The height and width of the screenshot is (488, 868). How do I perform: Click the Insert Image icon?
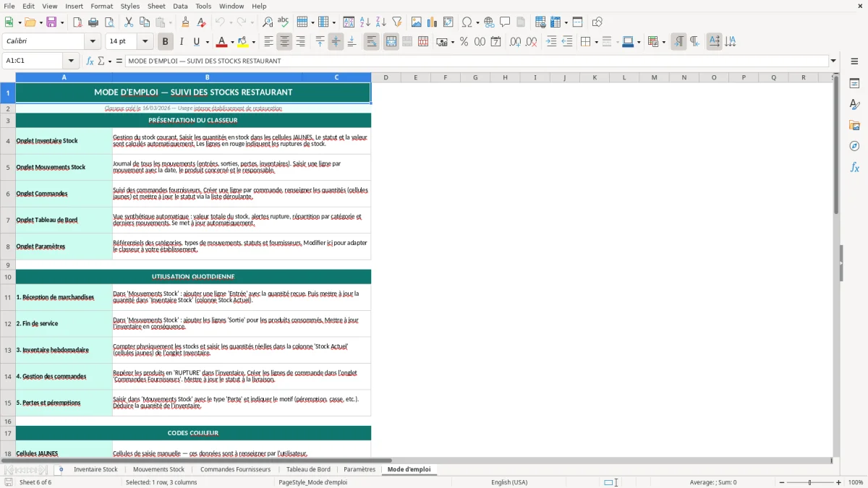417,22
